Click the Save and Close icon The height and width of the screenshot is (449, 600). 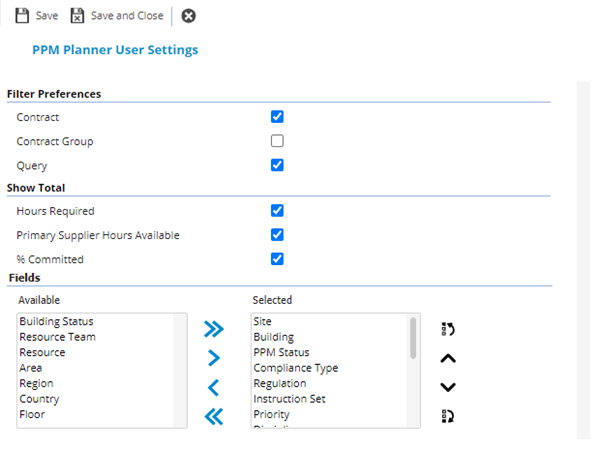[x=77, y=16]
